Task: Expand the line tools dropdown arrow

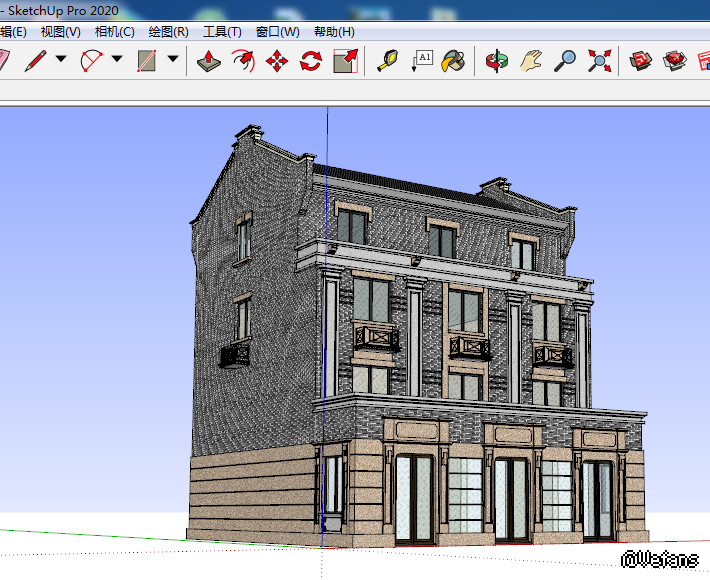Action: coord(61,60)
